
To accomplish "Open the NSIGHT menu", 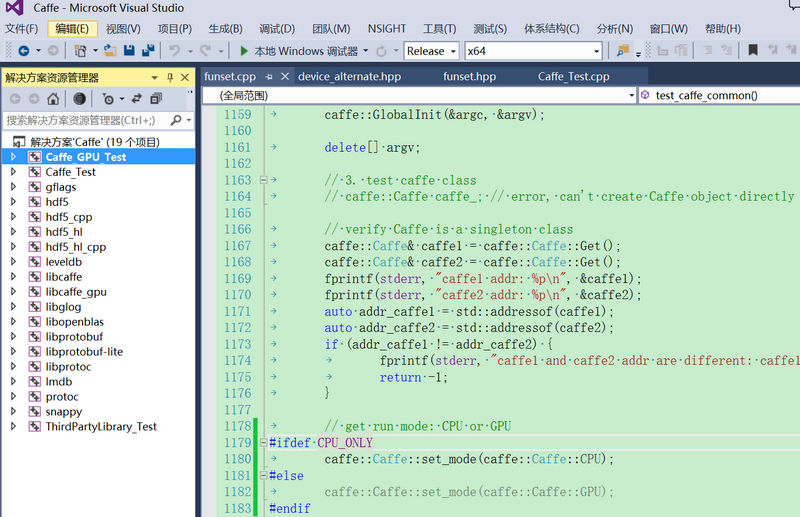I will coord(387,29).
